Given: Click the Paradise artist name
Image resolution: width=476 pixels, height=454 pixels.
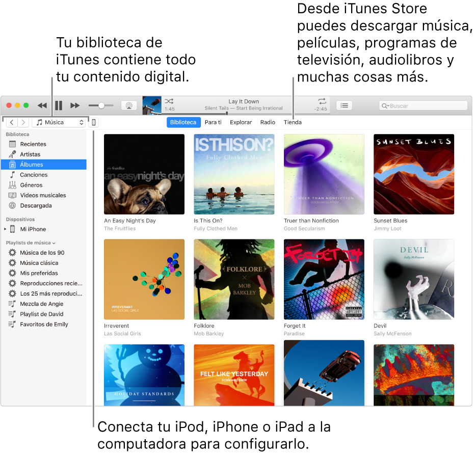Looking at the screenshot, I should click(x=294, y=334).
